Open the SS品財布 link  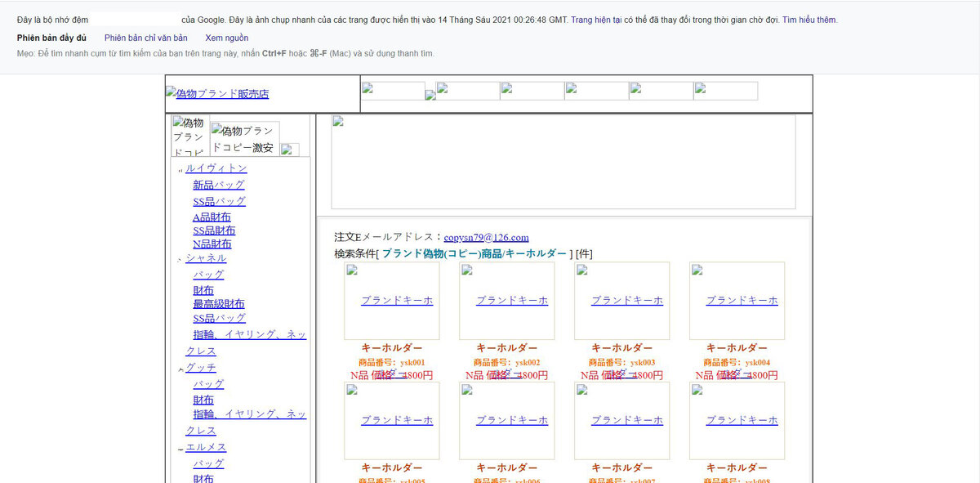click(x=214, y=230)
